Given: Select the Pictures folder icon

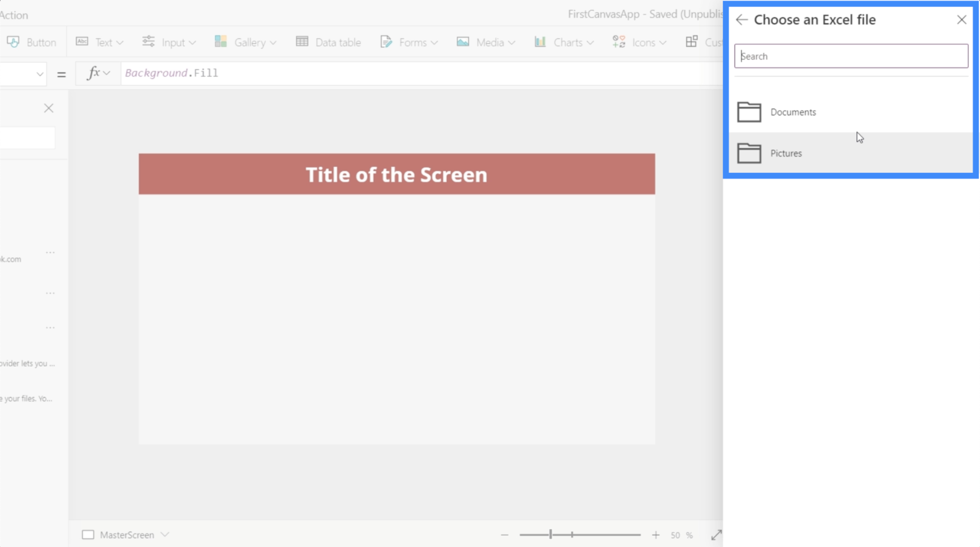Looking at the screenshot, I should coord(749,153).
